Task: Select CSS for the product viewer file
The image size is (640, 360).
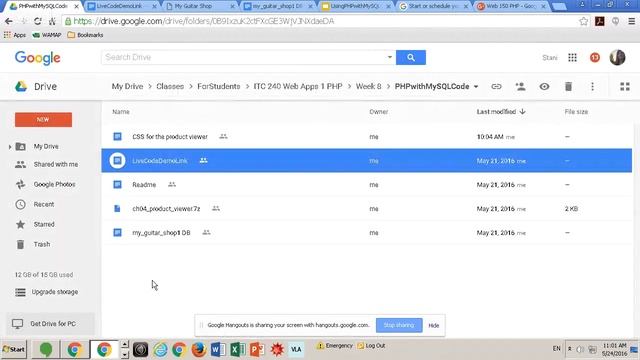Action: pos(367,137)
